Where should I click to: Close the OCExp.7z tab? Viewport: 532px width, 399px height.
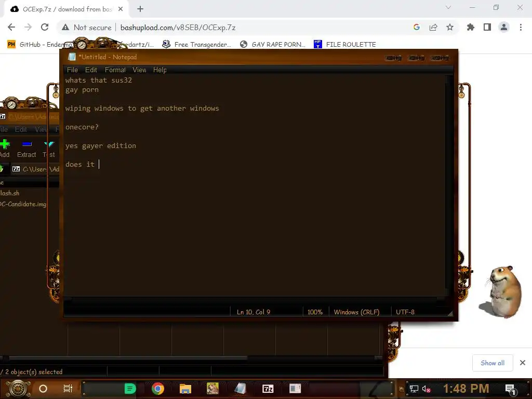pyautogui.click(x=121, y=9)
